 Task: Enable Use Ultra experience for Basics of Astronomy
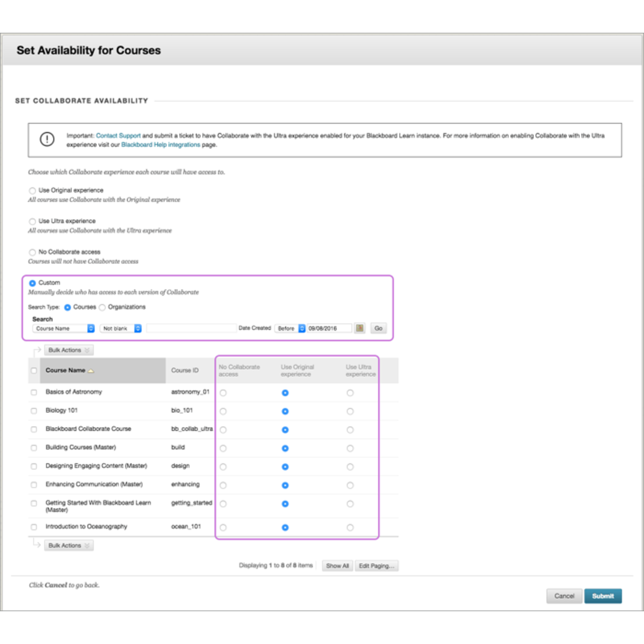350,393
